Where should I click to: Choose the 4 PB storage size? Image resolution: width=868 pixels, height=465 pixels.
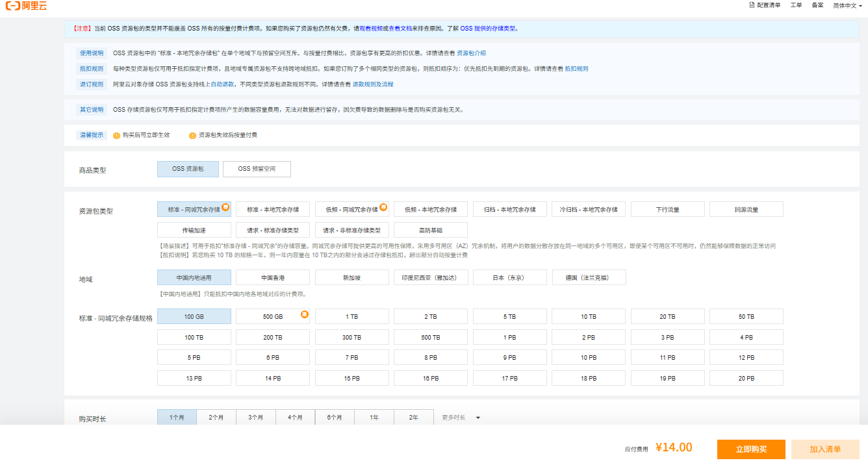(747, 337)
